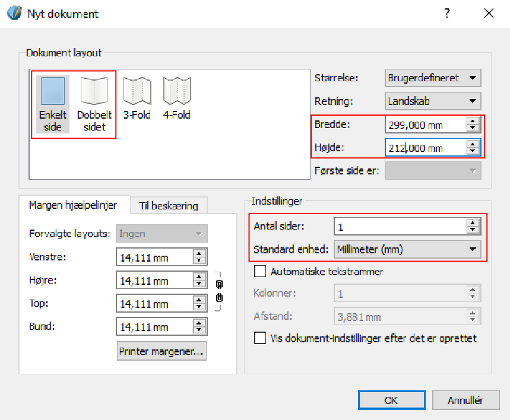Open the Standard enhed unit dropdown
Screen dimensions: 510x420
[407, 250]
